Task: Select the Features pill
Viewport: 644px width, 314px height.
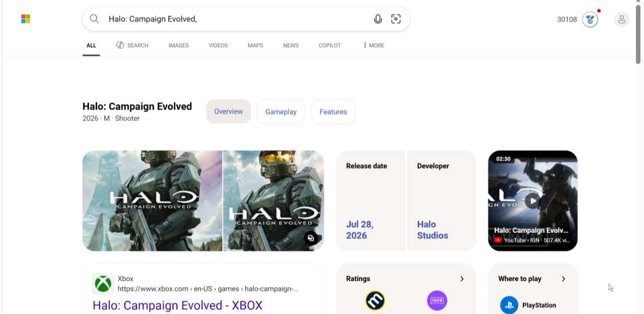Action: click(333, 112)
